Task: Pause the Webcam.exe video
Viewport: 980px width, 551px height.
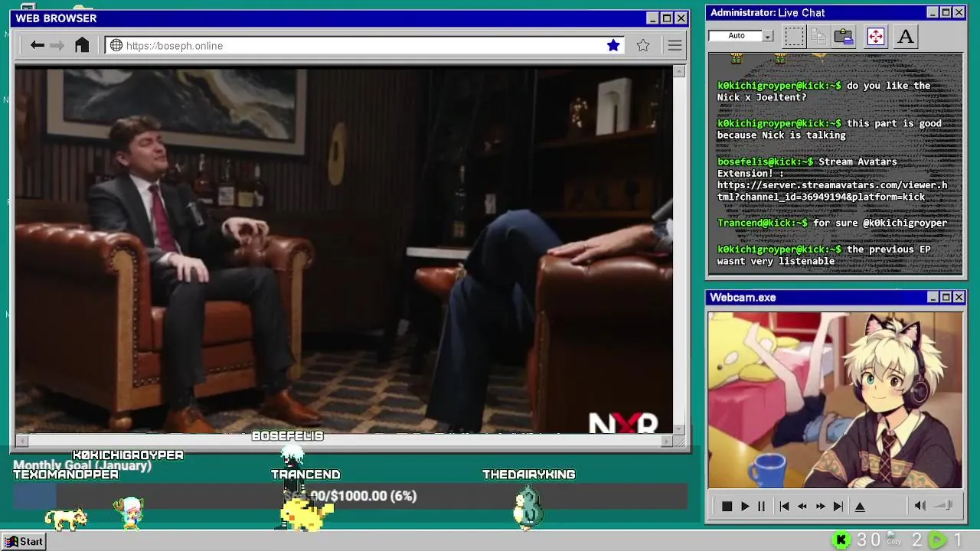Action: [x=761, y=506]
